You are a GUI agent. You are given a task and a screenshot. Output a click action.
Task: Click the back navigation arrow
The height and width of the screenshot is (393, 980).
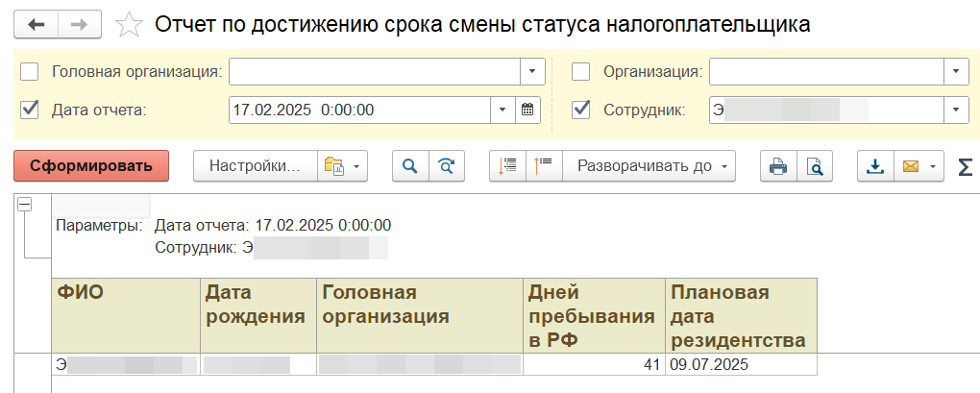(x=37, y=25)
